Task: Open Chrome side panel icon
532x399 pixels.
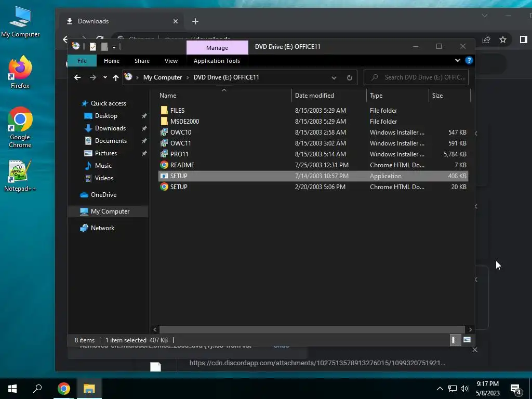Action: click(x=524, y=39)
